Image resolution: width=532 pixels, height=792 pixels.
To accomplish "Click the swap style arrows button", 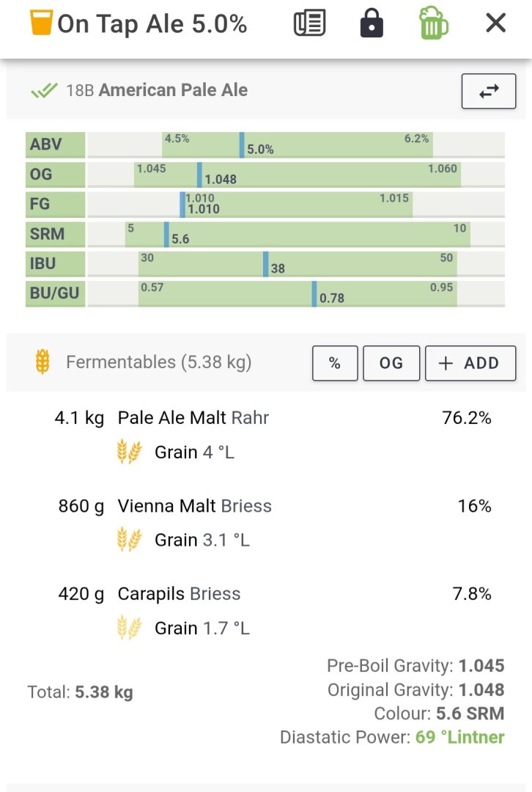I will (x=489, y=91).
